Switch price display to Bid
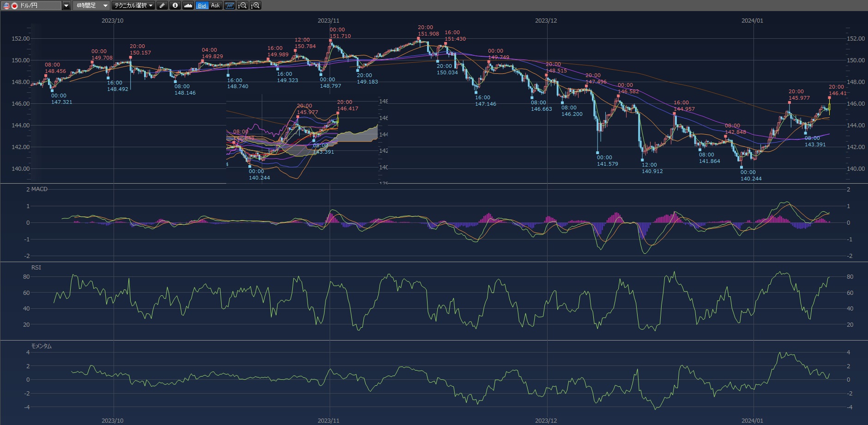868x425 pixels. coord(202,6)
